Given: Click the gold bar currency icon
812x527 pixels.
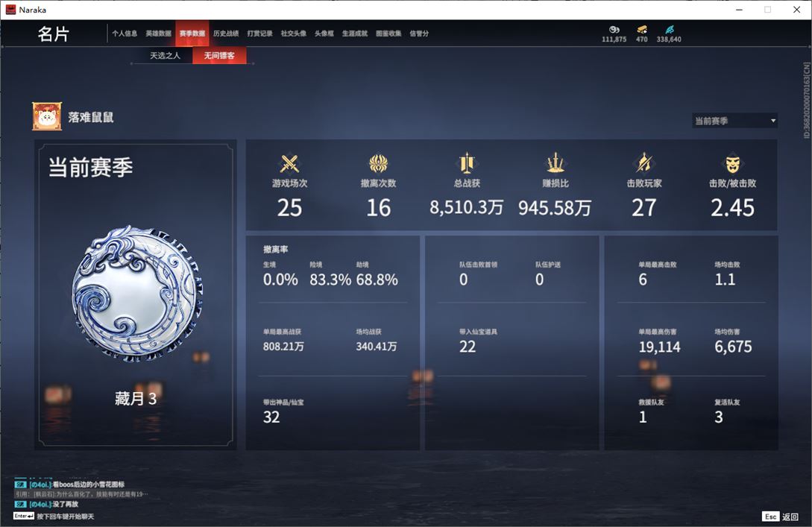Looking at the screenshot, I should pos(642,30).
